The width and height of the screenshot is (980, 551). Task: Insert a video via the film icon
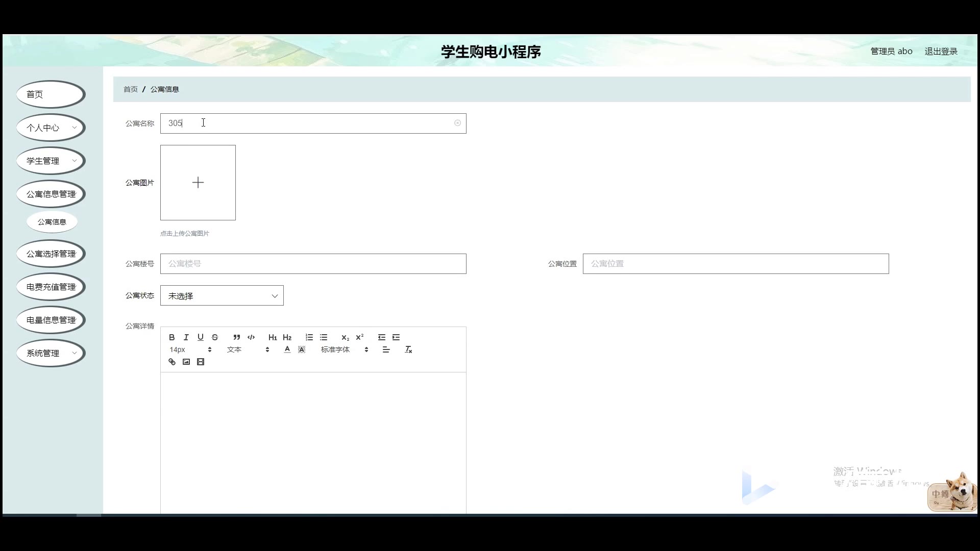click(201, 362)
